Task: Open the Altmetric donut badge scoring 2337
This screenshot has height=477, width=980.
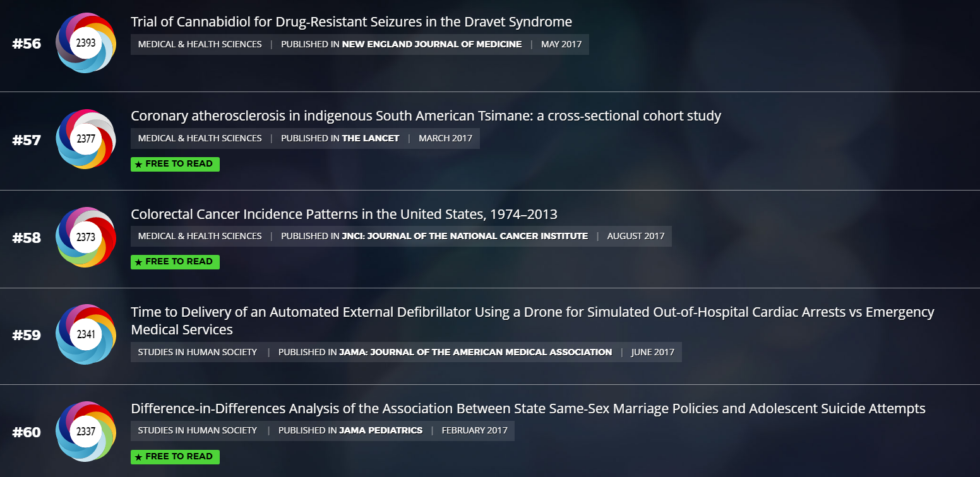Action: point(86,432)
